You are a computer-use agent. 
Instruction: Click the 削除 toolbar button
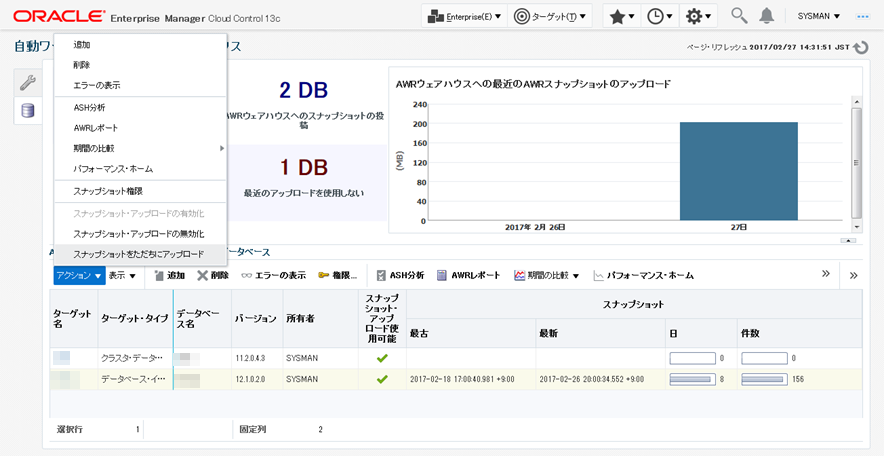213,276
